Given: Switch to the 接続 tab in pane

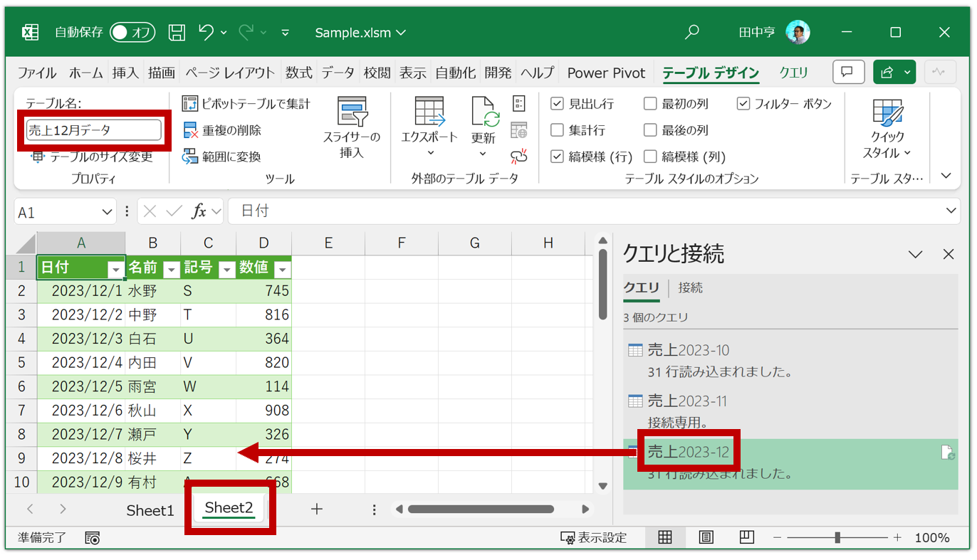Looking at the screenshot, I should tap(691, 287).
